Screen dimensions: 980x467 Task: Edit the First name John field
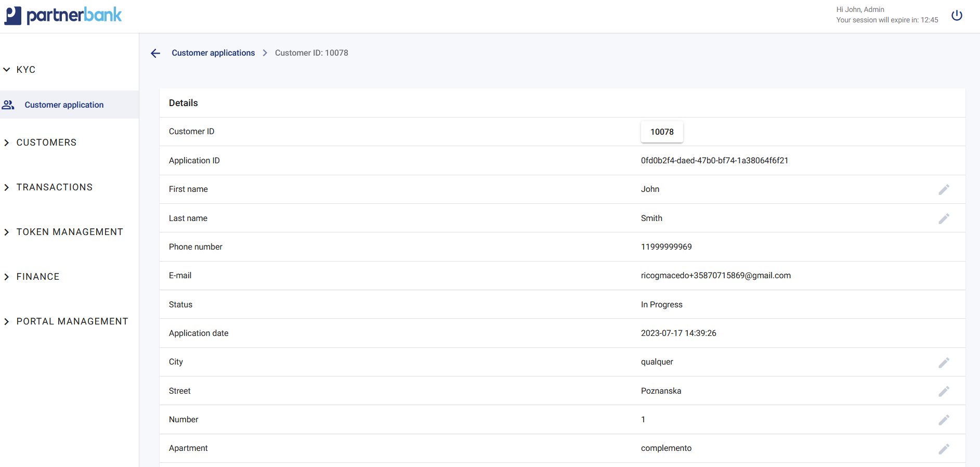tap(944, 189)
